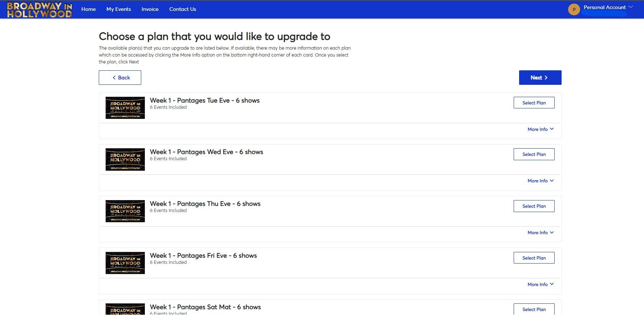The height and width of the screenshot is (315, 644).
Task: Click the Next button
Action: 540,78
